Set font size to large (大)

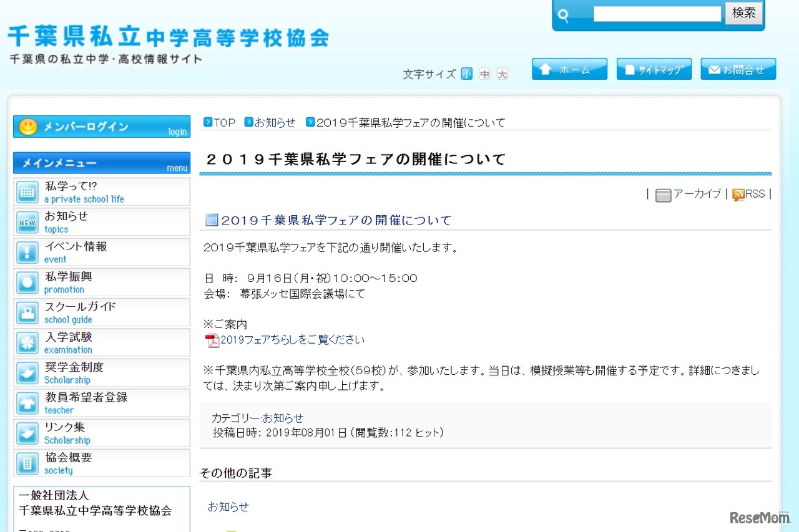pyautogui.click(x=502, y=74)
